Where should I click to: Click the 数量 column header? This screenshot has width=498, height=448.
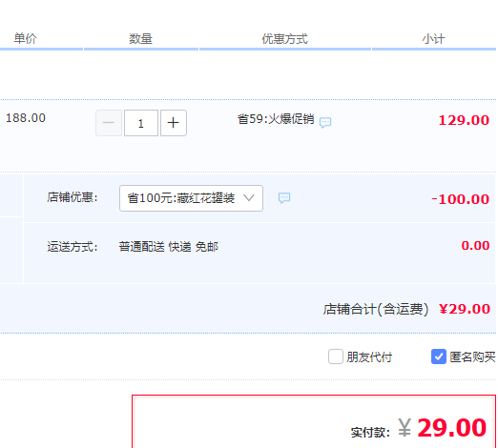click(x=140, y=39)
